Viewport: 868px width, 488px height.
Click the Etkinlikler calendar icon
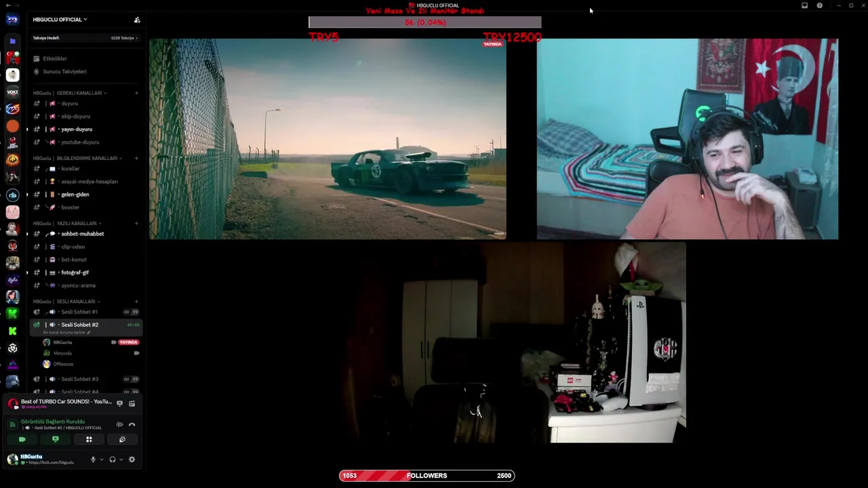coord(37,58)
